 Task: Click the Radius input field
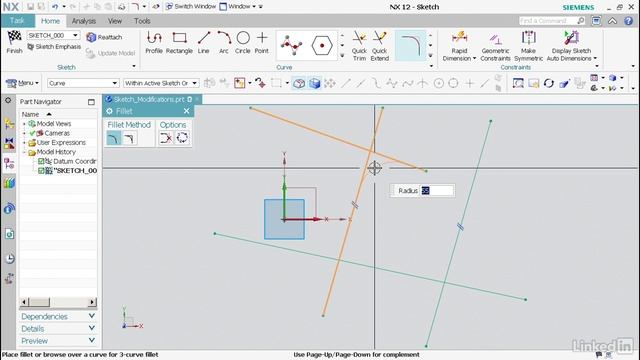437,191
